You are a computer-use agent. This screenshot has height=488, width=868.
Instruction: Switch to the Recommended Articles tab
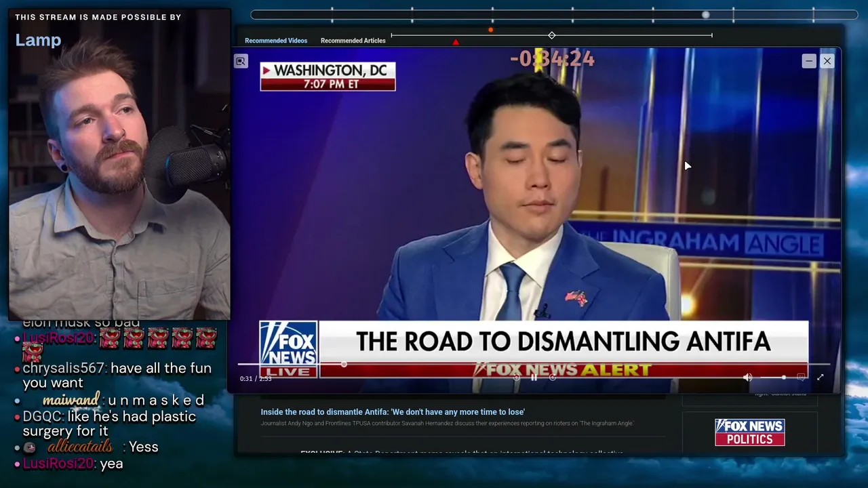click(x=353, y=41)
